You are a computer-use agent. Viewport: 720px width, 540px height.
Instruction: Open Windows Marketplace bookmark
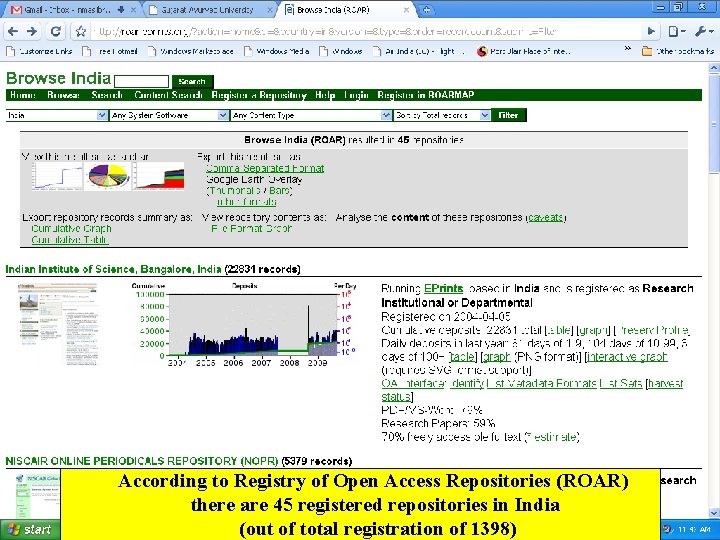(x=191, y=51)
